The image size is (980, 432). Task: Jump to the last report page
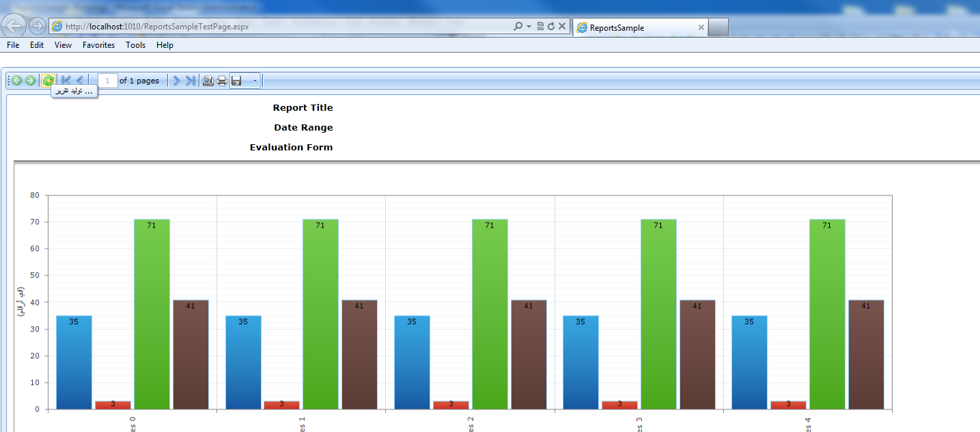pos(191,81)
